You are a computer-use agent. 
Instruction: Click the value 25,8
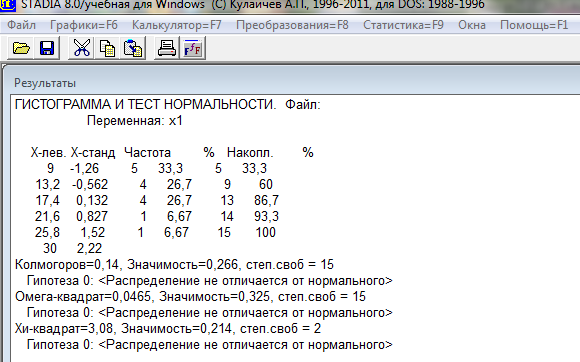[47, 233]
